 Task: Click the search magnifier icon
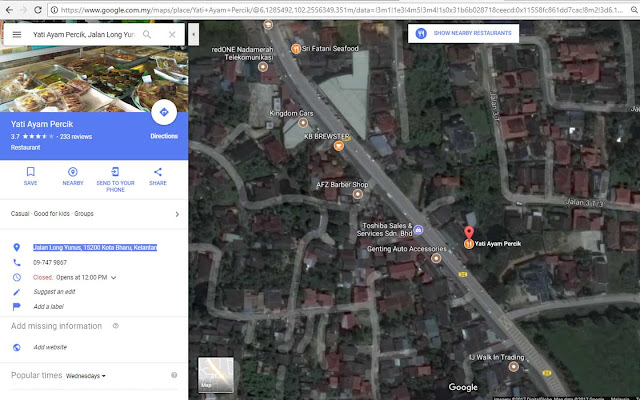tap(147, 35)
